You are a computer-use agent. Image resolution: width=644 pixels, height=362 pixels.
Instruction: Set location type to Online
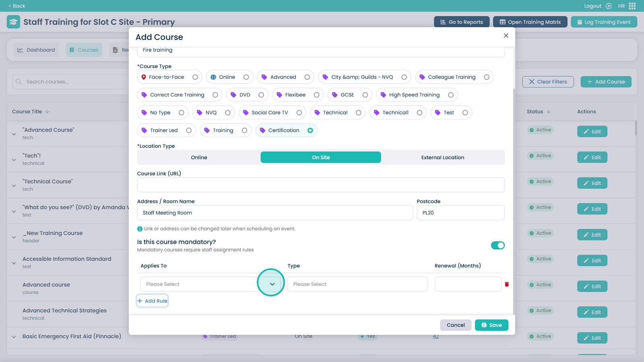click(x=199, y=157)
